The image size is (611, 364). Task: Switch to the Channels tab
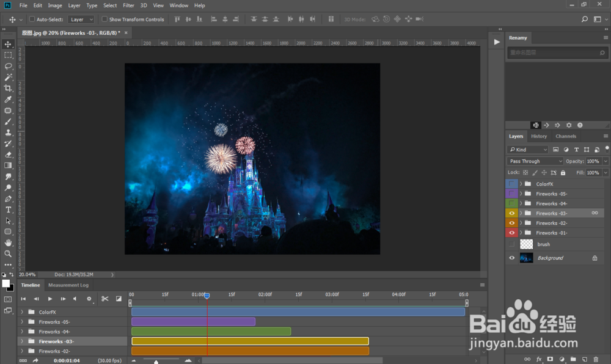click(x=566, y=136)
